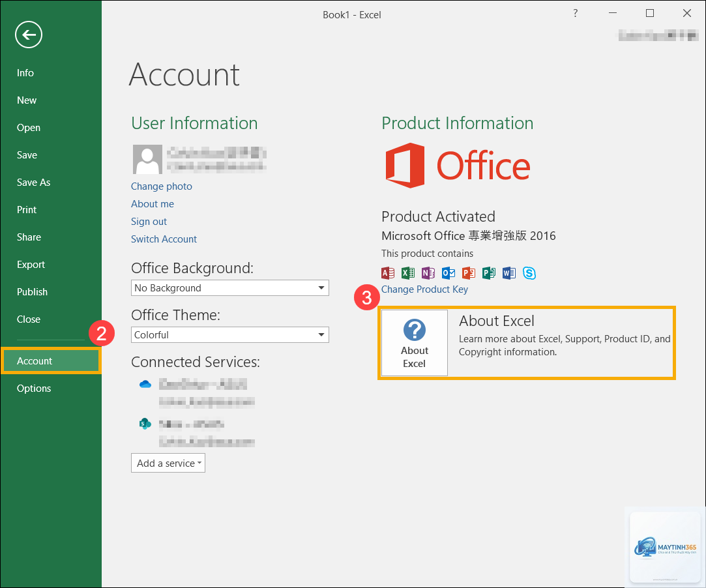Viewport: 706px width, 588px height.
Task: Select Open in the sidebar
Action: click(x=29, y=128)
